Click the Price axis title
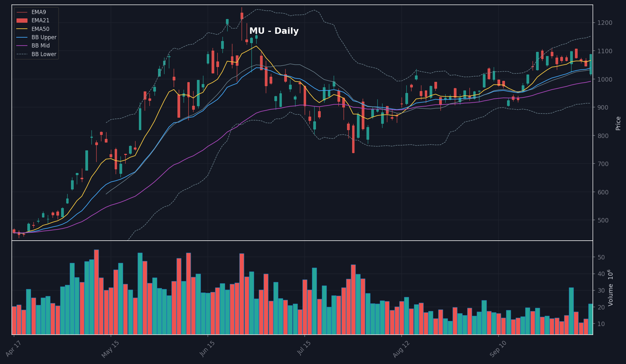The height and width of the screenshot is (364, 626). (618, 123)
